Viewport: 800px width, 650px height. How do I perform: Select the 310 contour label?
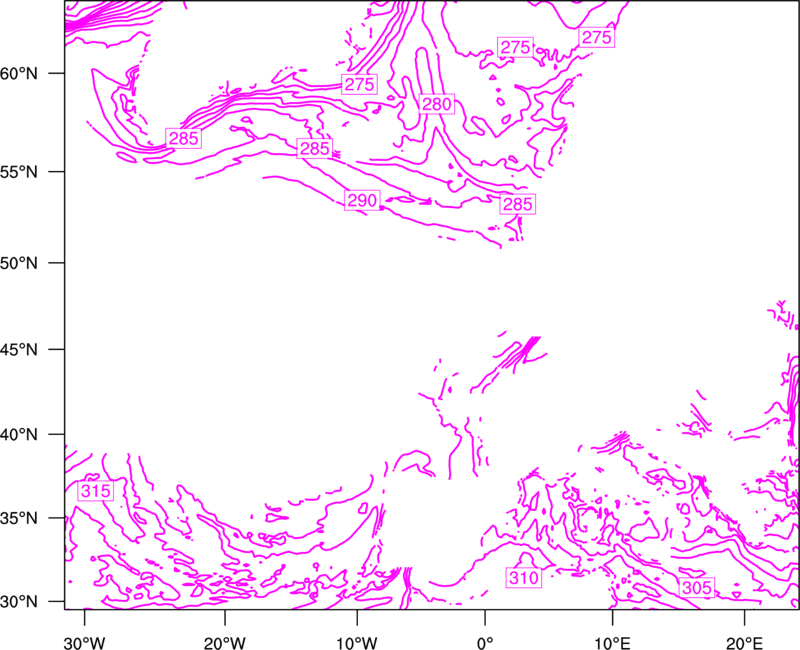click(524, 578)
